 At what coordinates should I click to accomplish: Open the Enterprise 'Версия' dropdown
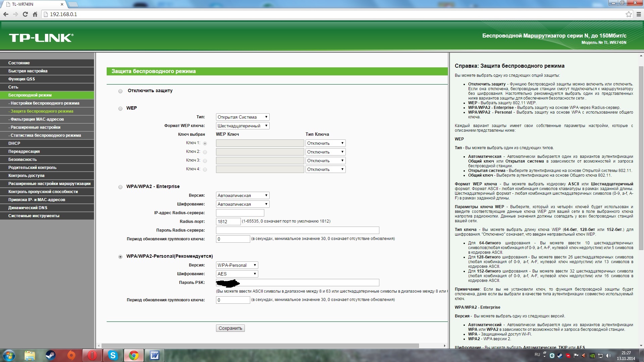pyautogui.click(x=243, y=195)
